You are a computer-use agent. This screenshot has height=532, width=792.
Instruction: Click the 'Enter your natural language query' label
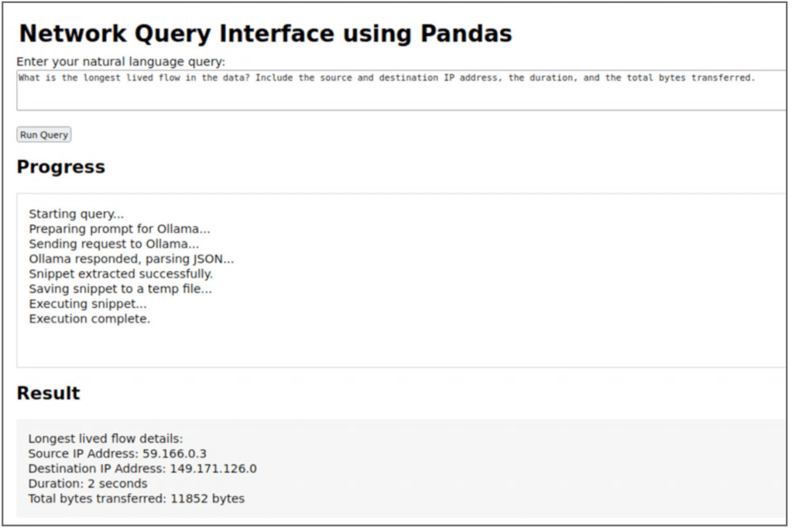tap(121, 61)
